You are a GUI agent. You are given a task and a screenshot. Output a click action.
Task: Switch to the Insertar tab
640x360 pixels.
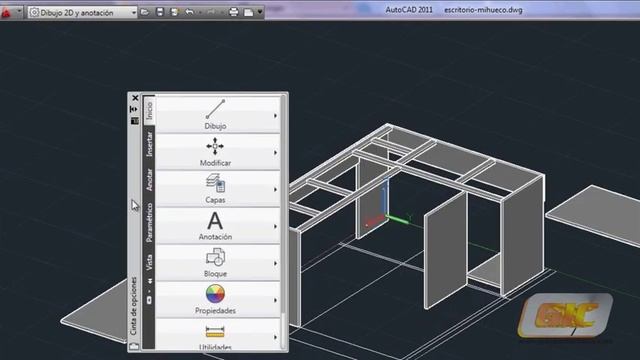click(x=149, y=144)
